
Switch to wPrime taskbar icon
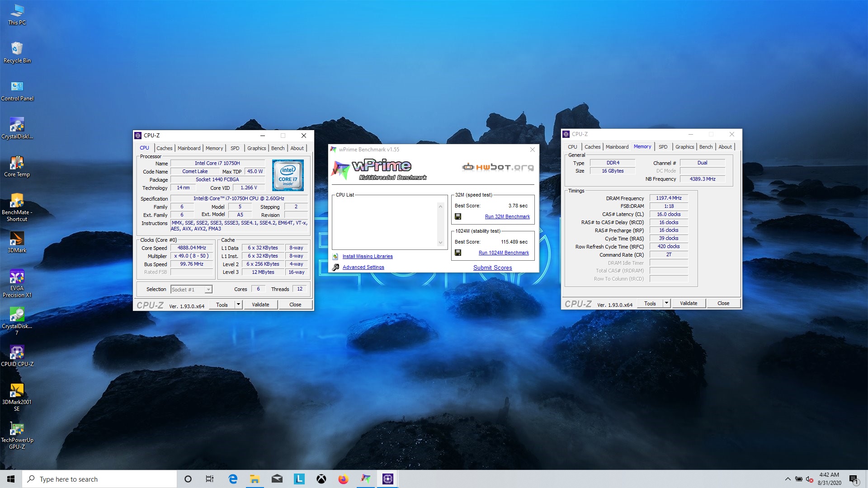pos(366,479)
